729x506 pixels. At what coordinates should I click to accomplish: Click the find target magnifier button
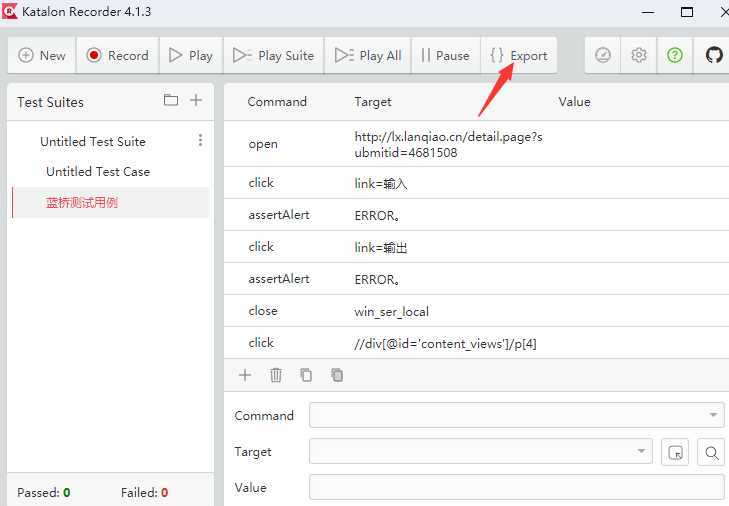tap(711, 452)
